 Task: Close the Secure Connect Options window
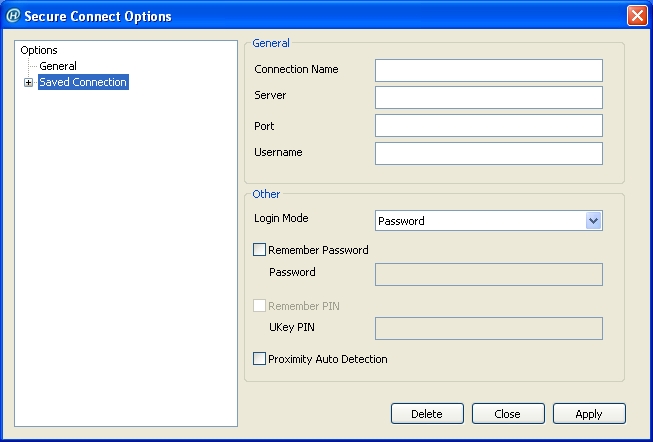point(636,16)
